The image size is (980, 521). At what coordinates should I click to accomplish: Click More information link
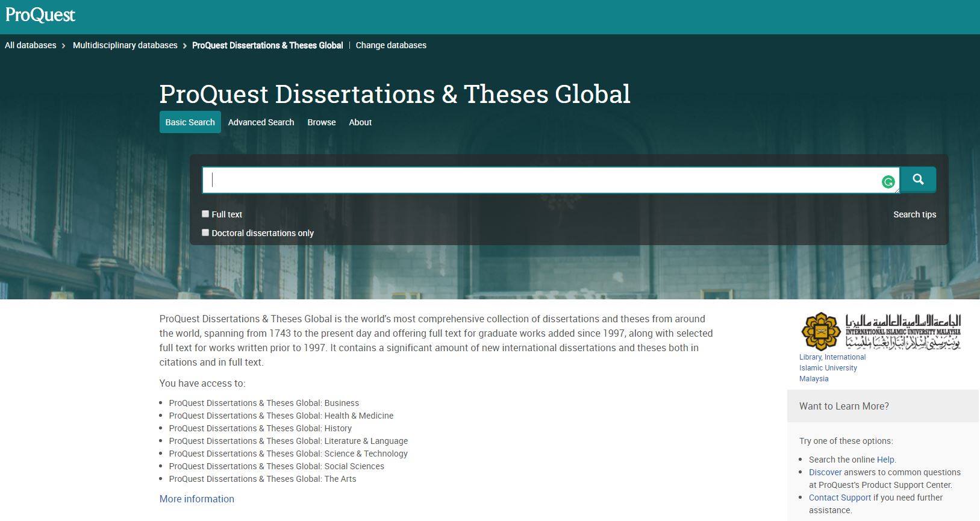[x=197, y=499]
